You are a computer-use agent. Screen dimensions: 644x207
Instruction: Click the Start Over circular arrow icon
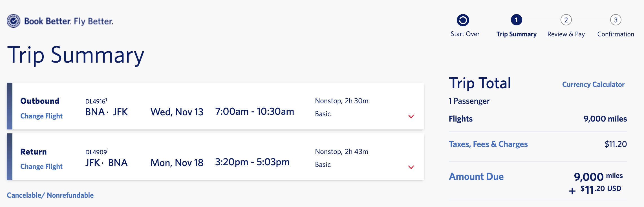click(x=464, y=20)
